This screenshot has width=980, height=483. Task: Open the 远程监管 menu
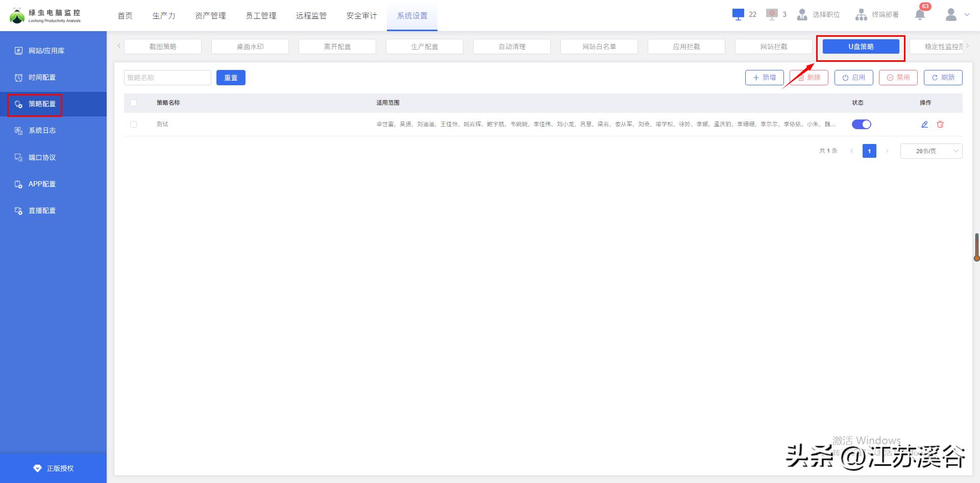point(311,16)
